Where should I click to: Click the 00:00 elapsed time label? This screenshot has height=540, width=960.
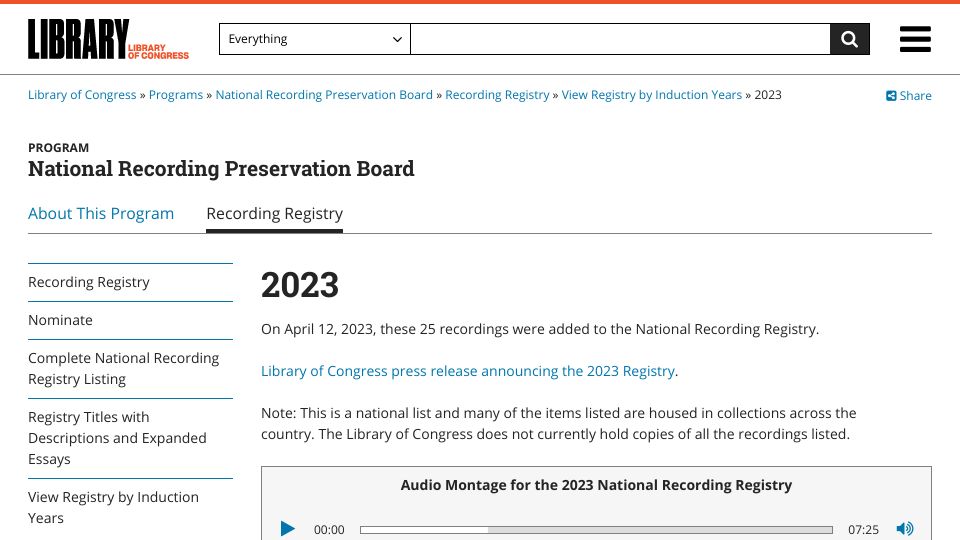[329, 530]
